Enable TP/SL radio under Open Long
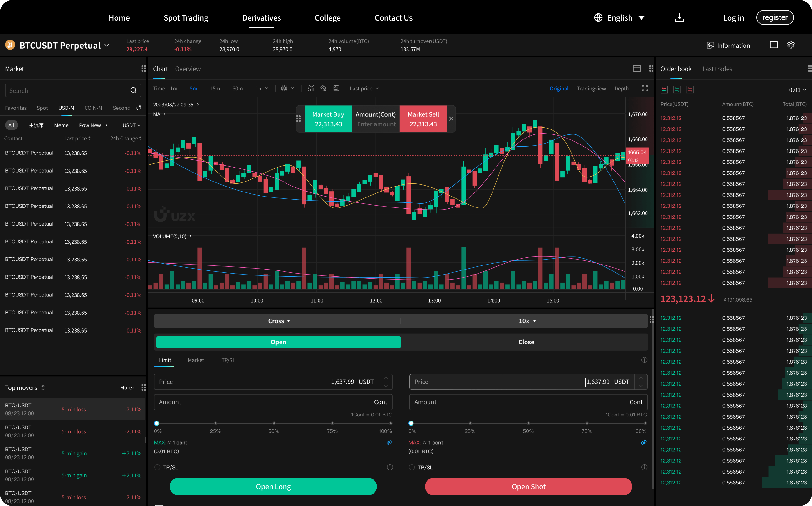 (x=157, y=467)
